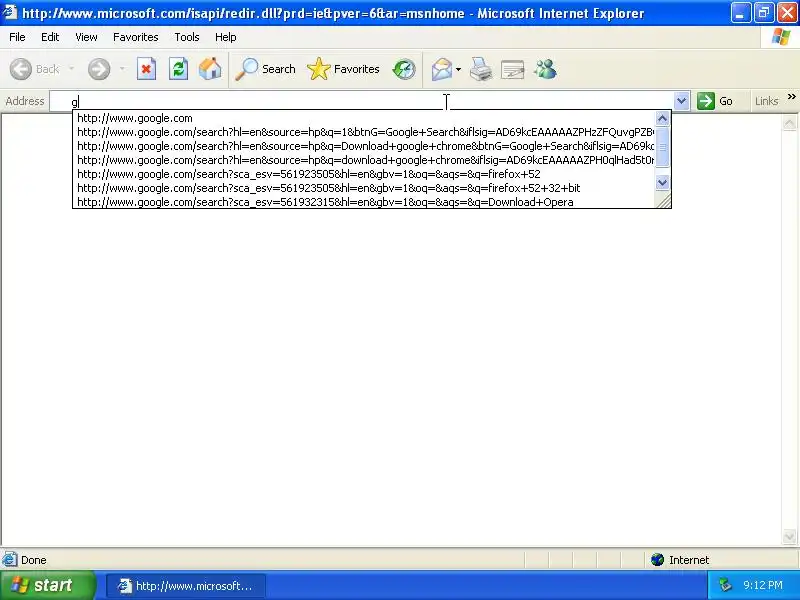
Task: Open the Tools menu
Action: pos(187,37)
